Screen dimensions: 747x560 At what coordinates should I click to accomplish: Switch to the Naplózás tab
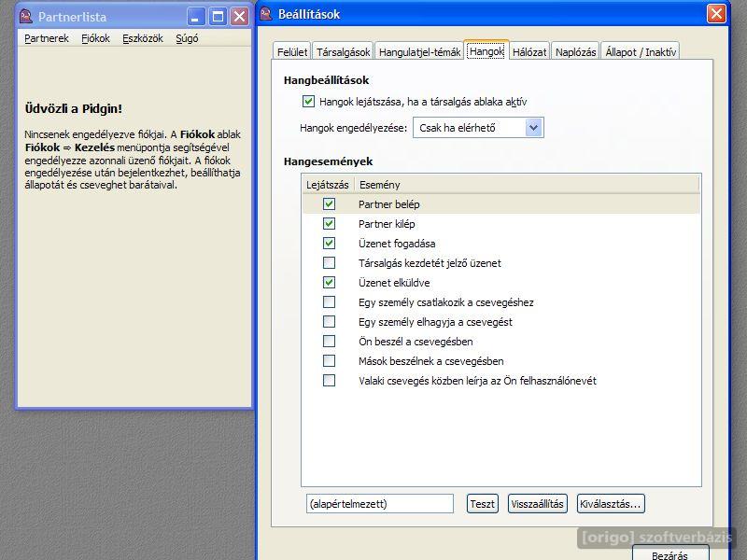[575, 52]
